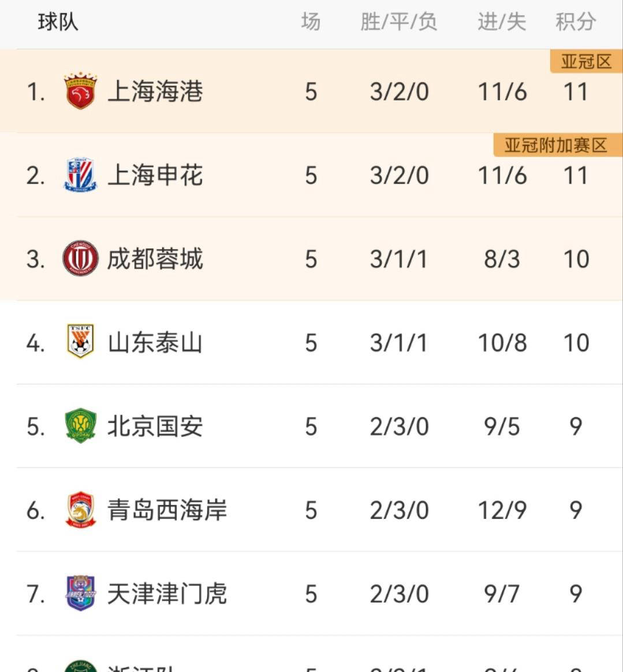Open the 上海海港 team page
Image resolution: width=623 pixels, height=672 pixels.
tap(155, 91)
